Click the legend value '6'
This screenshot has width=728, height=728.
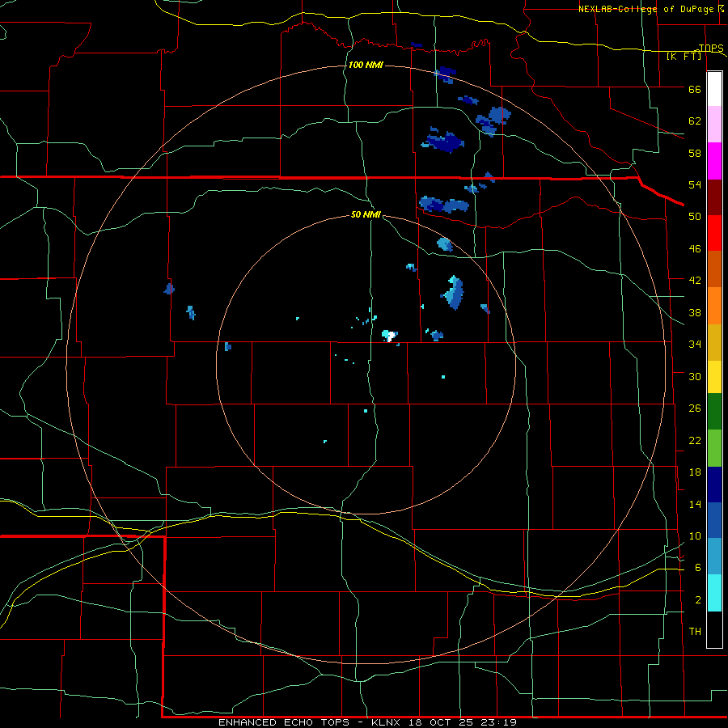(698, 568)
